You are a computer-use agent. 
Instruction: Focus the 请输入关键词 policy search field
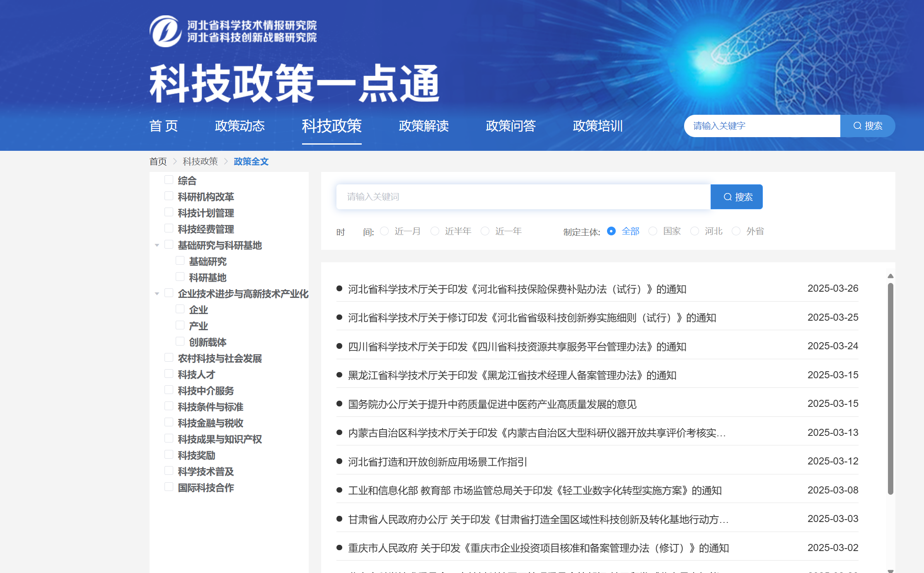[523, 197]
